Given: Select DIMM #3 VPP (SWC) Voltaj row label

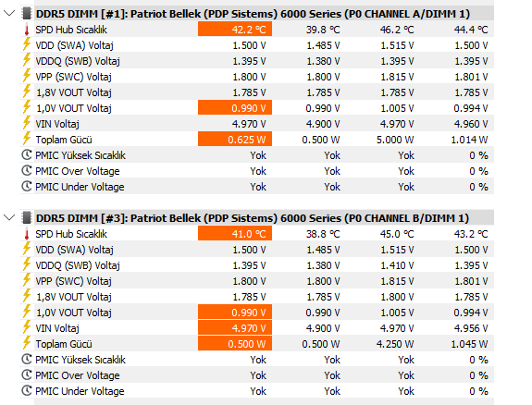Looking at the screenshot, I should [74, 281].
